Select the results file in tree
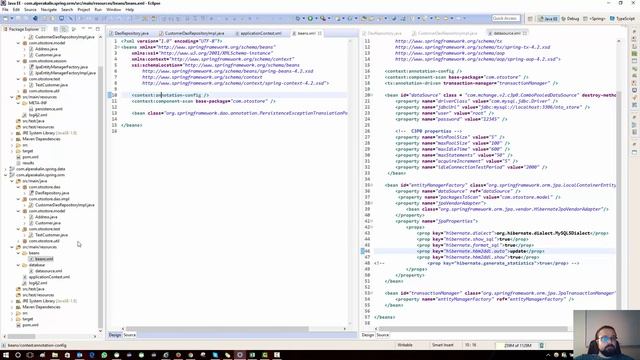This screenshot has height=360, width=640. (28, 163)
